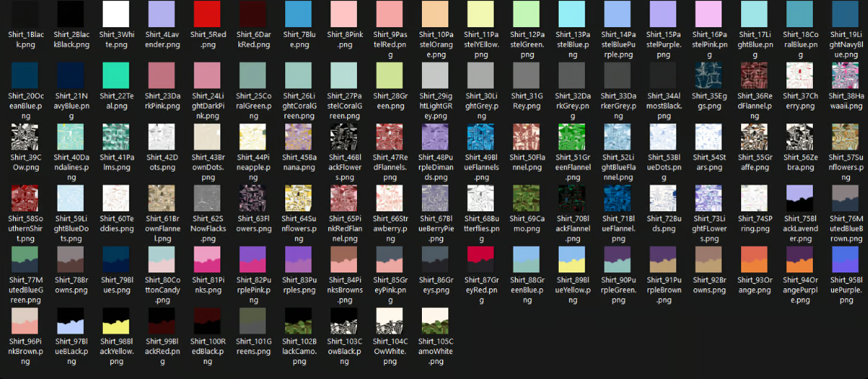
Task: Select the Shirt_39COw.png file icon
Action: tap(26, 138)
